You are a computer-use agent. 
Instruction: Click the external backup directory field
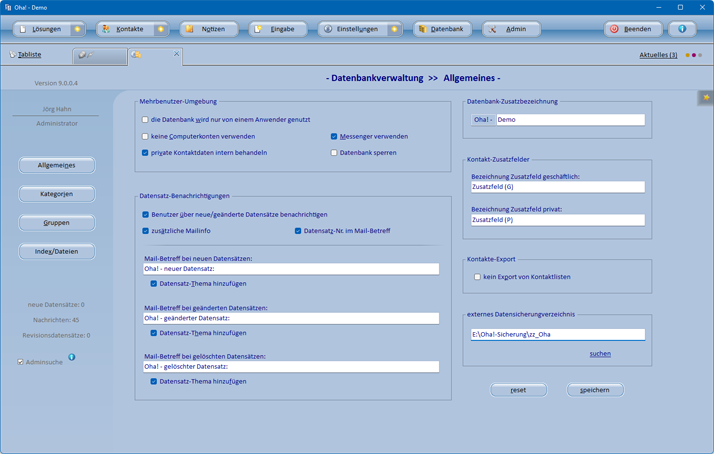(557, 335)
